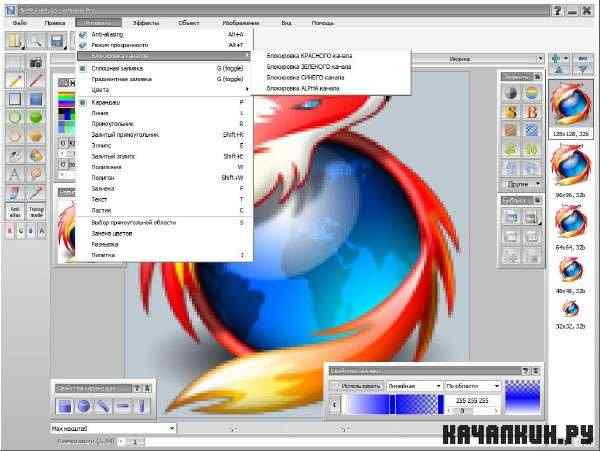Select the Сплошная заливка fill mode
Image resolution: width=600 pixels, height=451 pixels.
click(x=165, y=68)
